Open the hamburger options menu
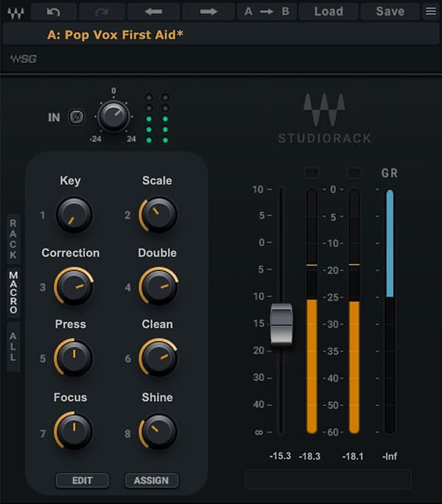 431,11
